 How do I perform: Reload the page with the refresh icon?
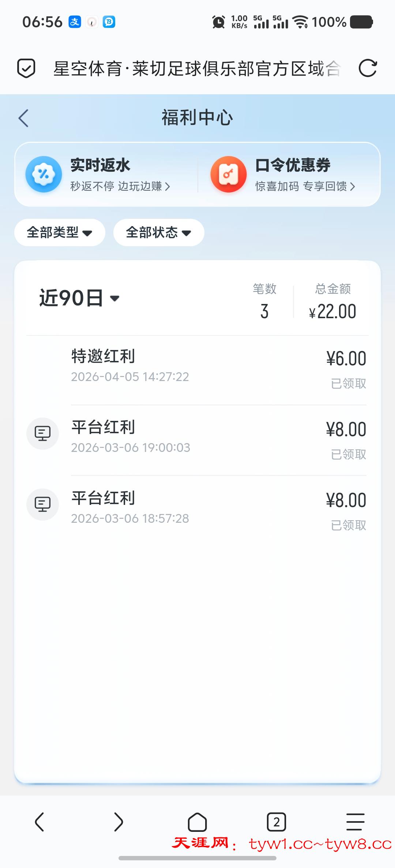pyautogui.click(x=367, y=68)
